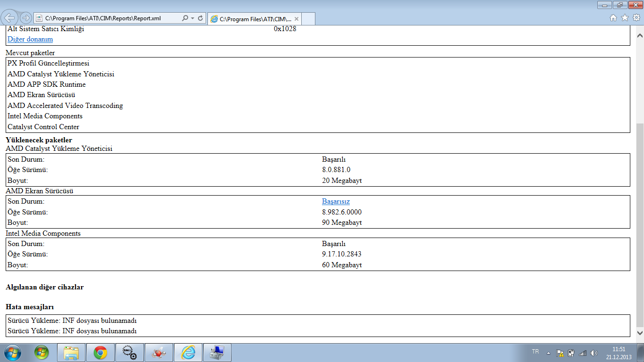644x362 pixels.
Task: Click 'AMD Ekran Sürücüsü' in Mevcut paketler list
Action: [41, 95]
